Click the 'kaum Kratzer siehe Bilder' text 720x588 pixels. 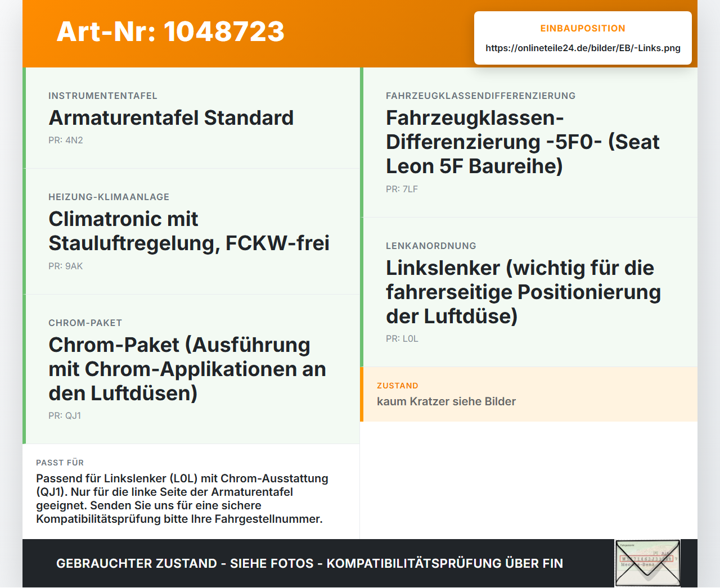pyautogui.click(x=446, y=401)
